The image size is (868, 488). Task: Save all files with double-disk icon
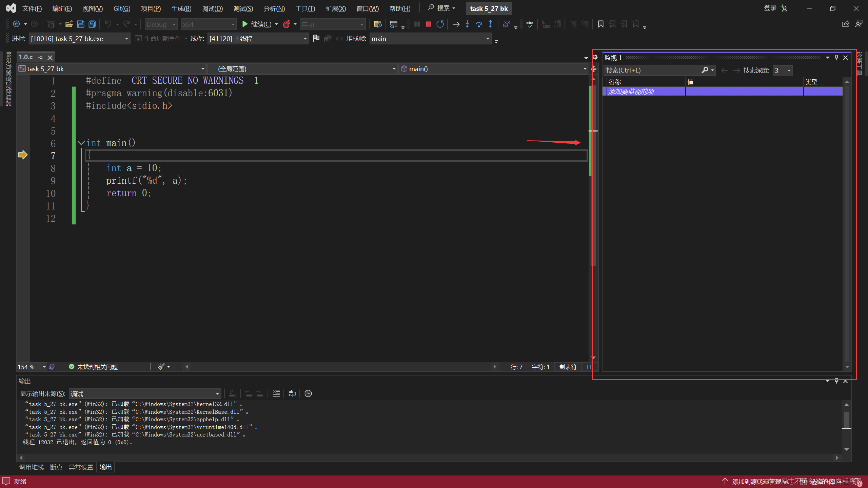click(x=92, y=24)
